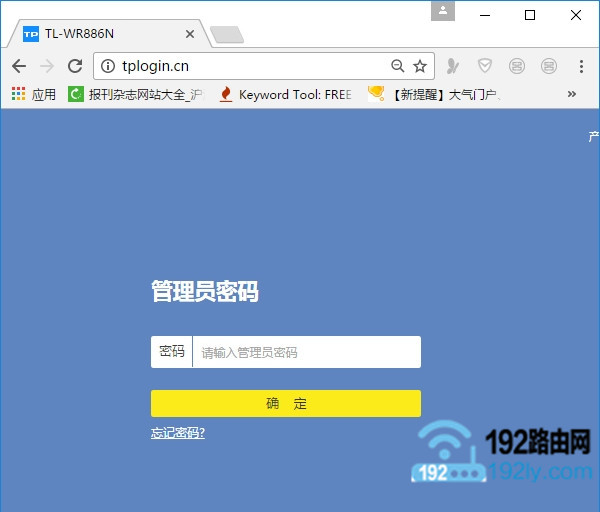Open the Keyword Tool bookmark
This screenshot has width=600, height=512.
(x=286, y=95)
